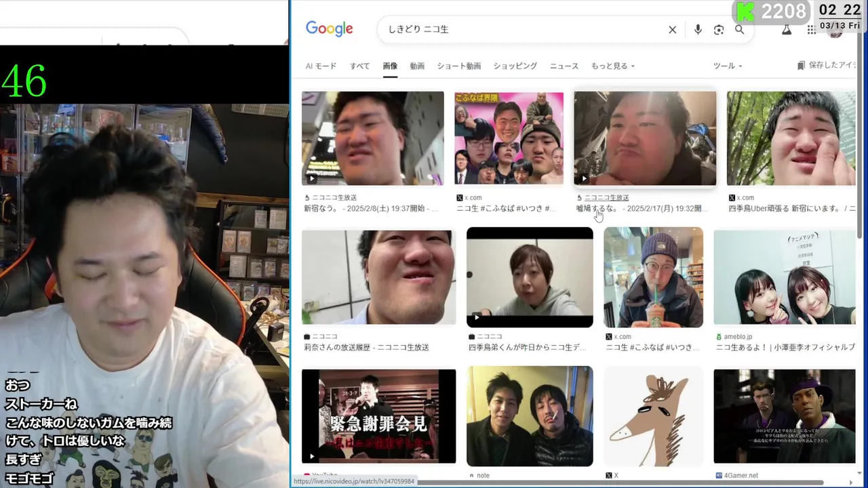The width and height of the screenshot is (868, 488).
Task: Expand もっと見る dropdown
Action: pos(613,66)
